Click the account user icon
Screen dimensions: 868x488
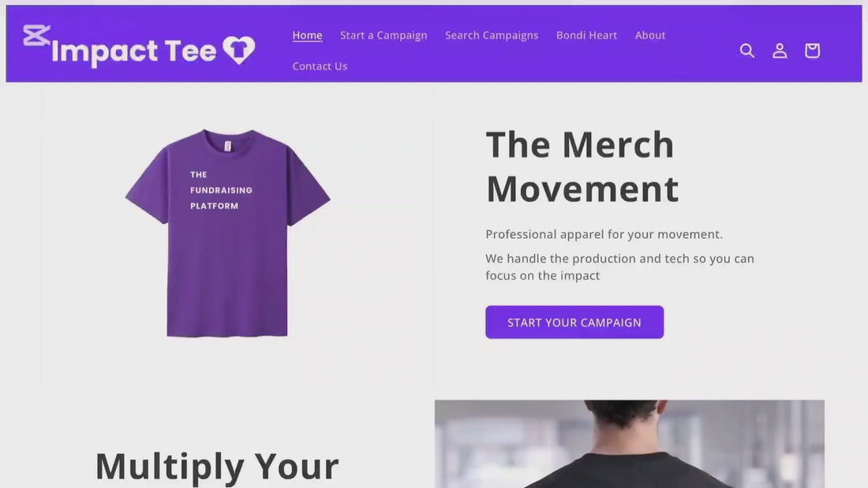[780, 51]
